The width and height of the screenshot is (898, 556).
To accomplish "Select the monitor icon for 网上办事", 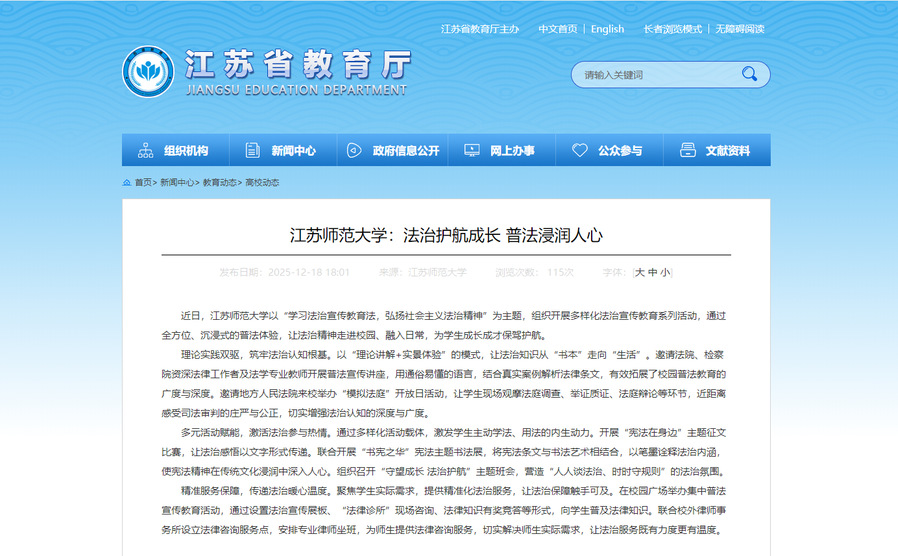I will (x=470, y=151).
